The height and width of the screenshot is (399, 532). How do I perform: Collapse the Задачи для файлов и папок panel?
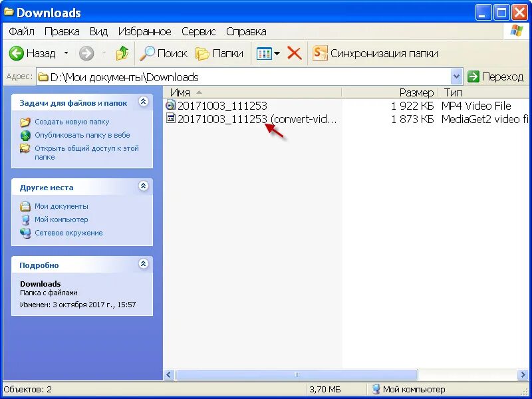144,102
